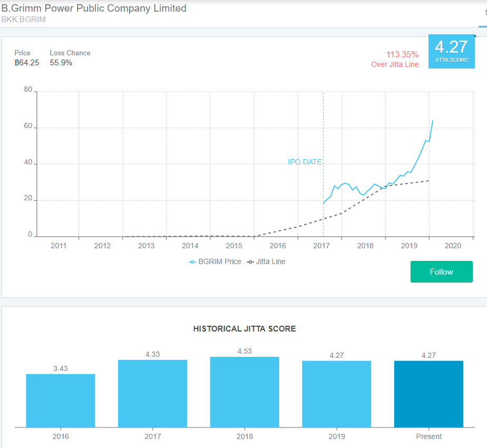
Task: Click the 80 y-axis label
Action: [28, 90]
